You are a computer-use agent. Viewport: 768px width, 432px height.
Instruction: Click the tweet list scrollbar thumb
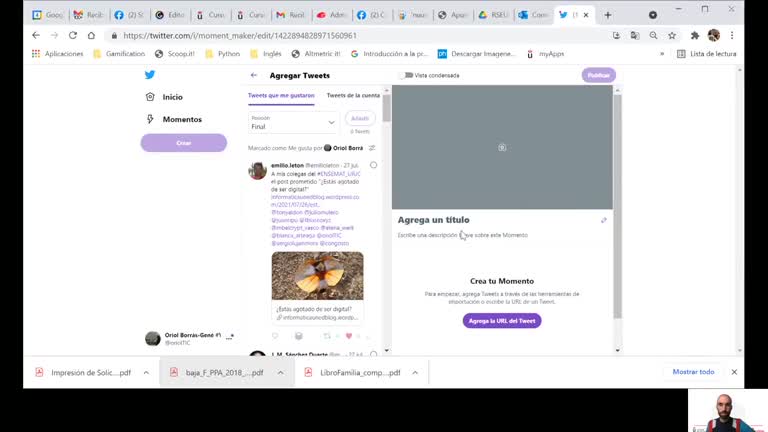coord(386,108)
